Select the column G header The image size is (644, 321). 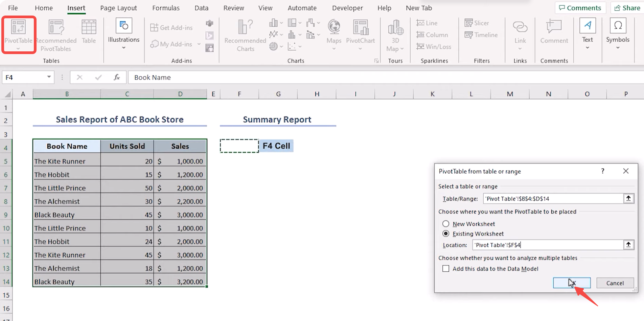278,94
